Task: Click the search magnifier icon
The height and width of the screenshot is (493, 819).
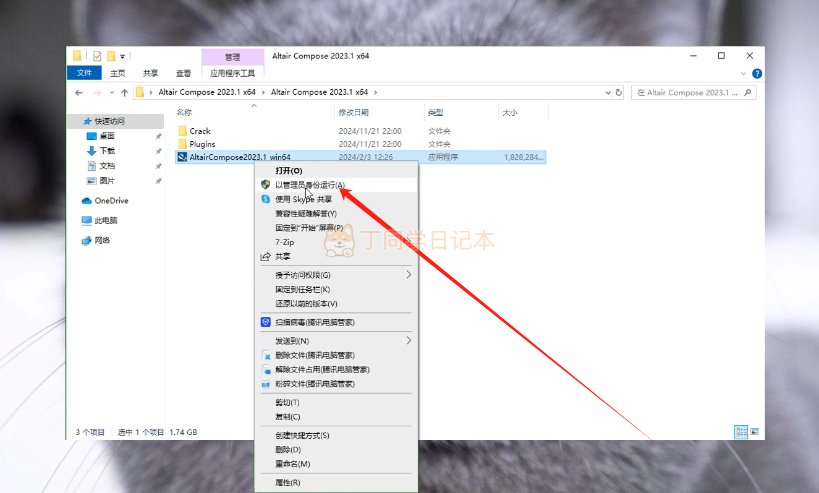Action: pos(747,92)
